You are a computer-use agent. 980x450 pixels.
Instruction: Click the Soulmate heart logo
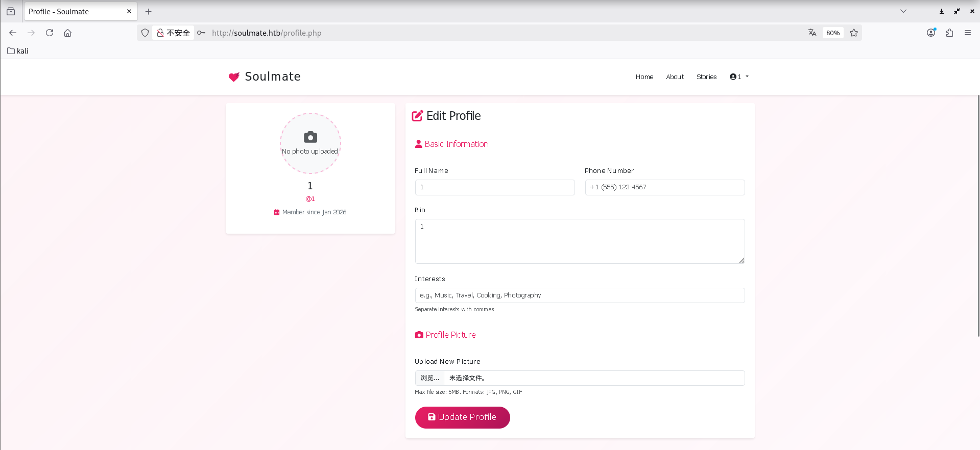click(x=234, y=77)
